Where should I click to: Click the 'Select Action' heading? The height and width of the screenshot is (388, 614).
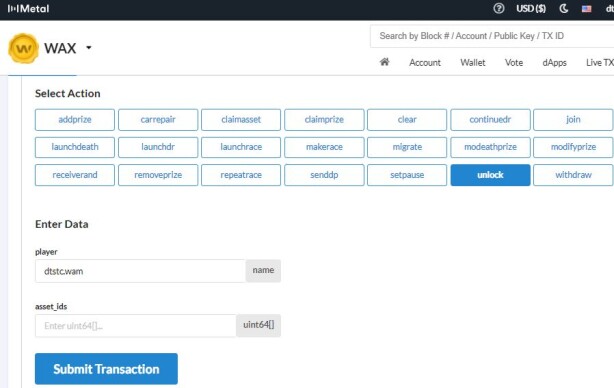[68, 94]
